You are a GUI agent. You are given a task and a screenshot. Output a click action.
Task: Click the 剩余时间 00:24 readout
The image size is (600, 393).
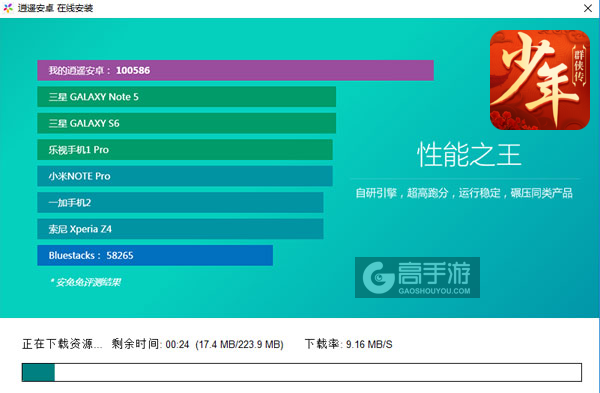[x=150, y=344]
